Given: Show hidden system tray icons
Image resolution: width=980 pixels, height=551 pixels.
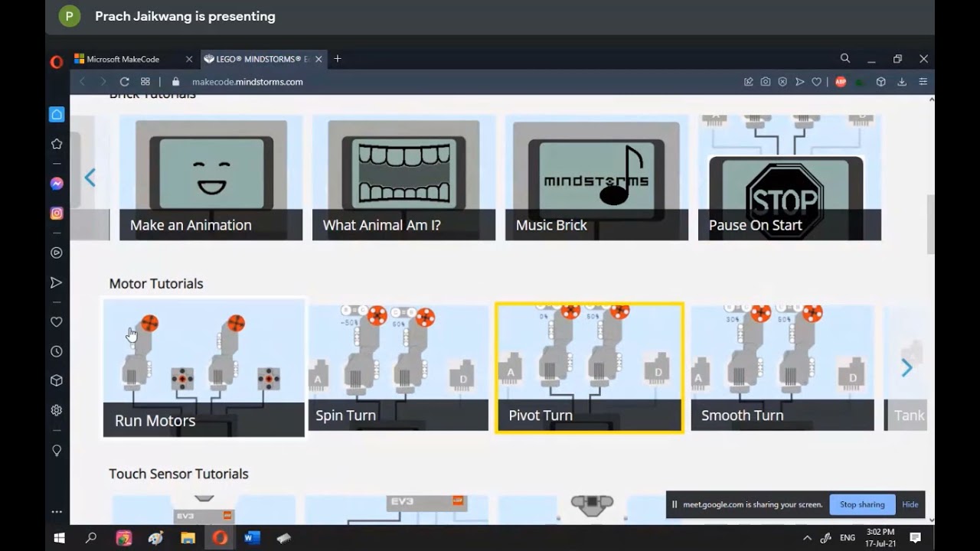Looking at the screenshot, I should coord(807,538).
